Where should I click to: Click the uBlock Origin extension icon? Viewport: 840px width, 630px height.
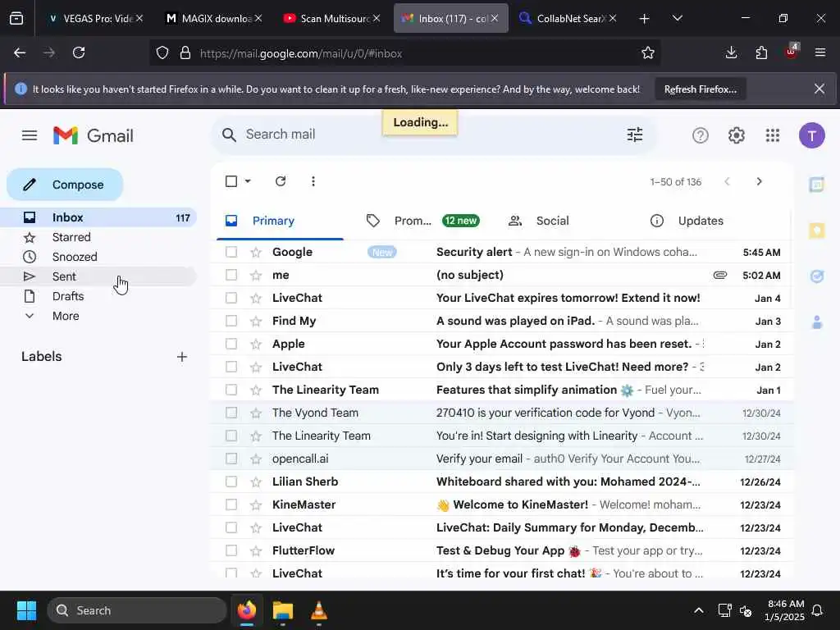[792, 52]
